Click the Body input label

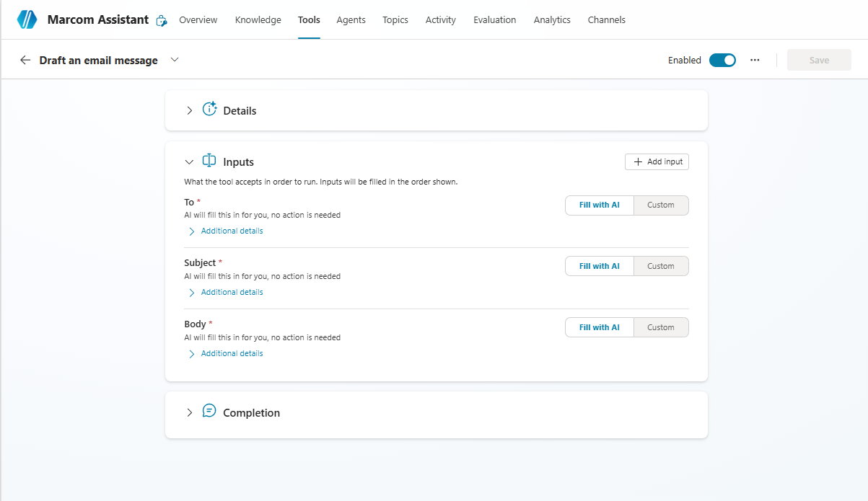click(195, 324)
